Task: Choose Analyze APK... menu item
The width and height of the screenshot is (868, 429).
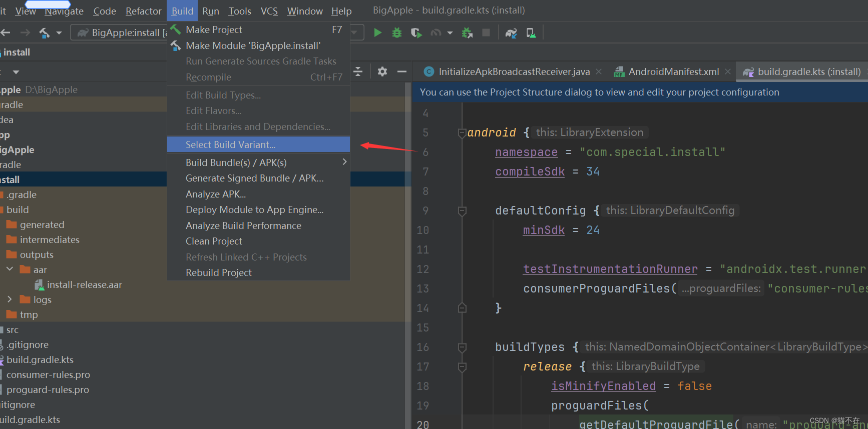Action: [258, 194]
